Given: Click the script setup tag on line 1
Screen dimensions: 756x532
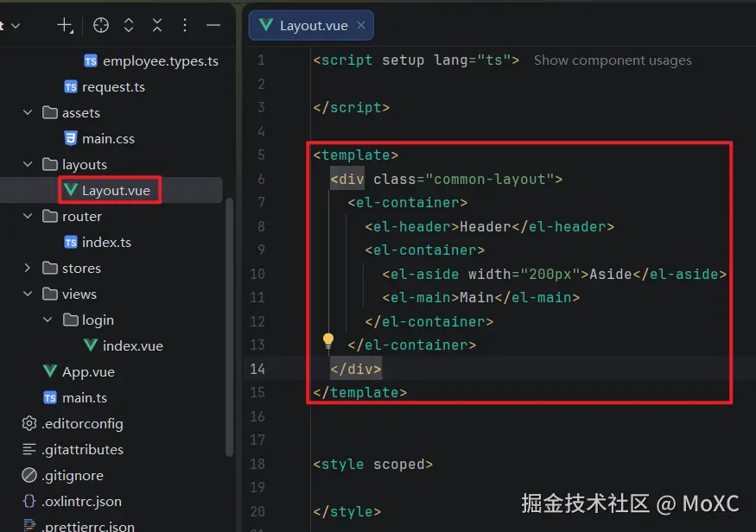Looking at the screenshot, I should tap(416, 60).
